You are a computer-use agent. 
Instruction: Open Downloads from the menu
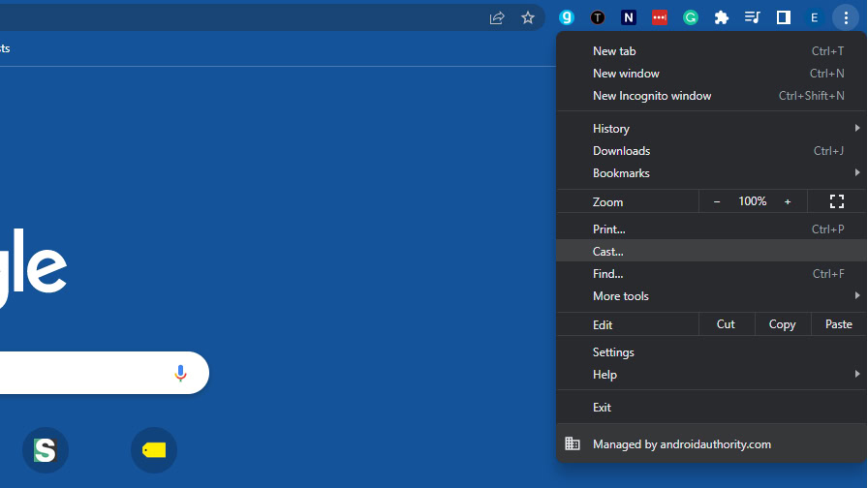[x=711, y=150]
